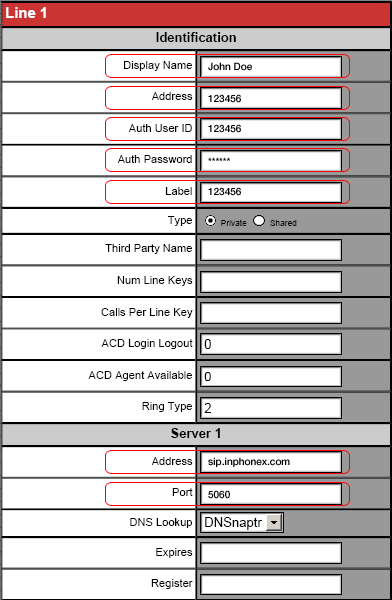Click the Expires input field
This screenshot has width=392, height=600.
(271, 553)
